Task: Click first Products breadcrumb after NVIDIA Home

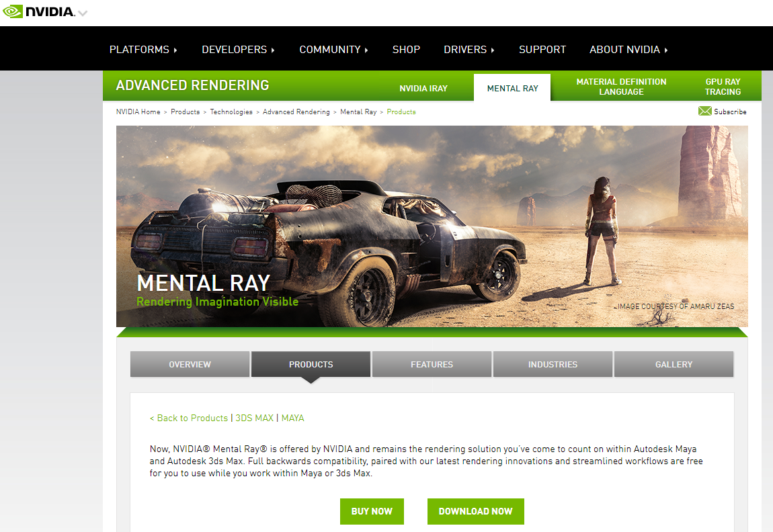Action: (186, 112)
